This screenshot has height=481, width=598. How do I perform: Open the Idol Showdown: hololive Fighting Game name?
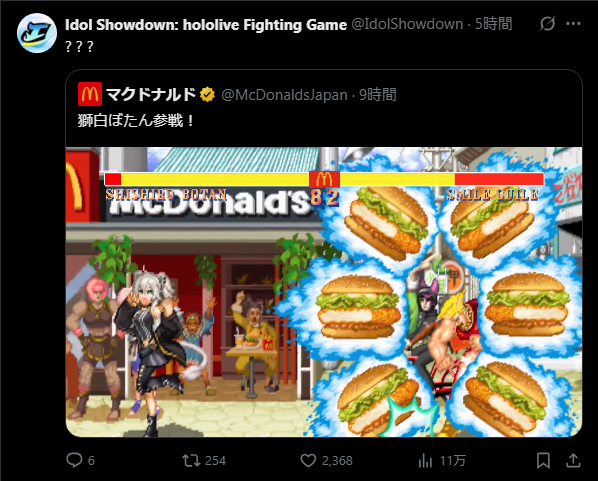click(x=206, y=25)
